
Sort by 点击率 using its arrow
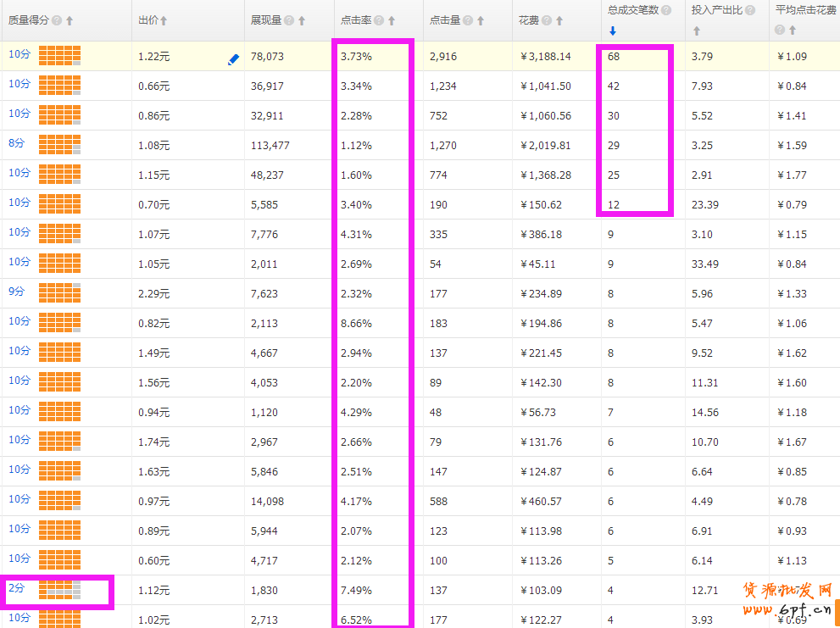392,20
